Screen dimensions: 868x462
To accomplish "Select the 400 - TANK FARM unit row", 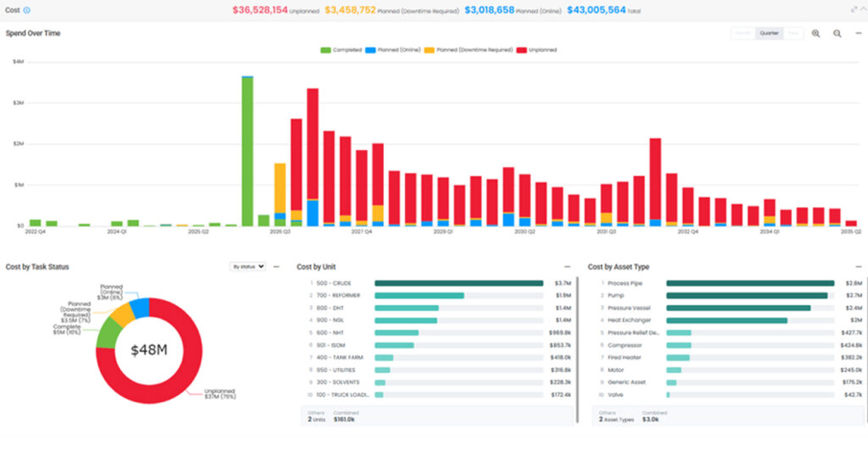I will (440, 358).
